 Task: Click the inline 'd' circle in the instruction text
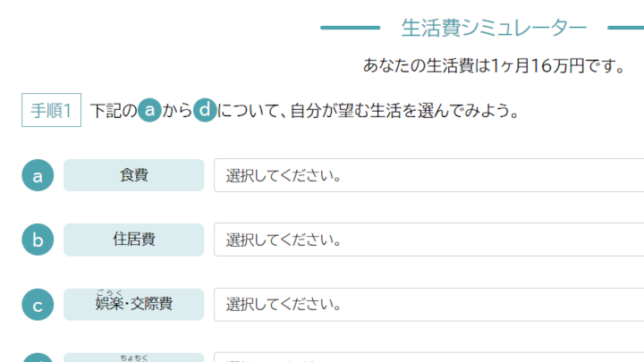(x=205, y=111)
